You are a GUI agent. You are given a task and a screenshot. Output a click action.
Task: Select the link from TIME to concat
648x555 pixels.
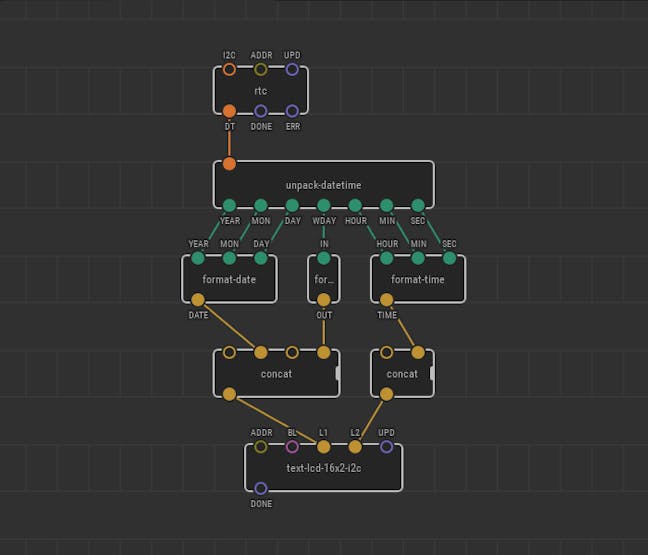pos(403,327)
